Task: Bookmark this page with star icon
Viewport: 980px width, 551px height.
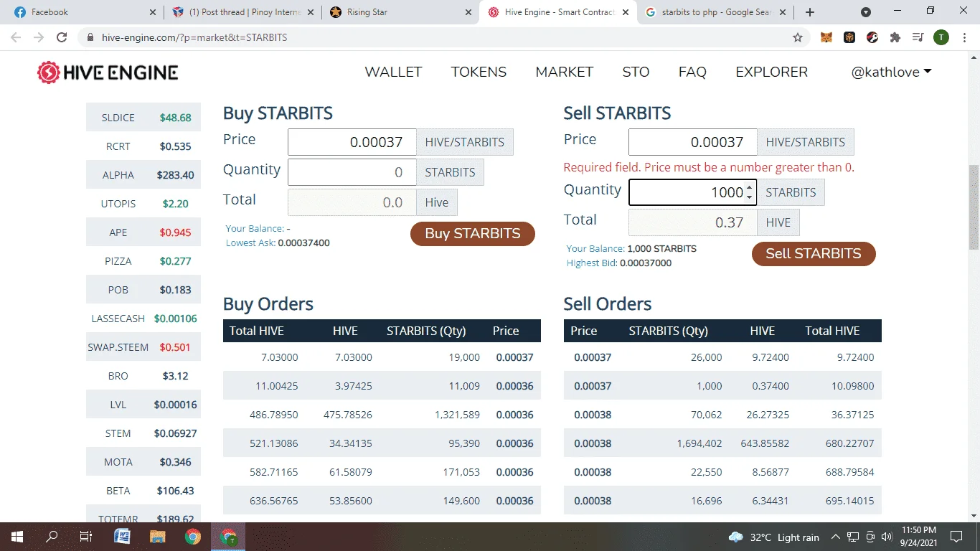Action: point(798,37)
